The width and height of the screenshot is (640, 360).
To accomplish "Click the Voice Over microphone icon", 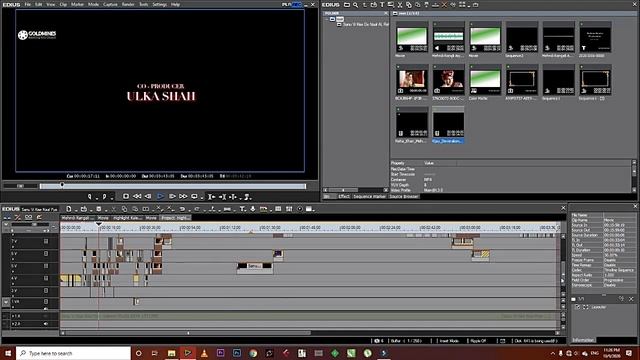I will pos(253,209).
